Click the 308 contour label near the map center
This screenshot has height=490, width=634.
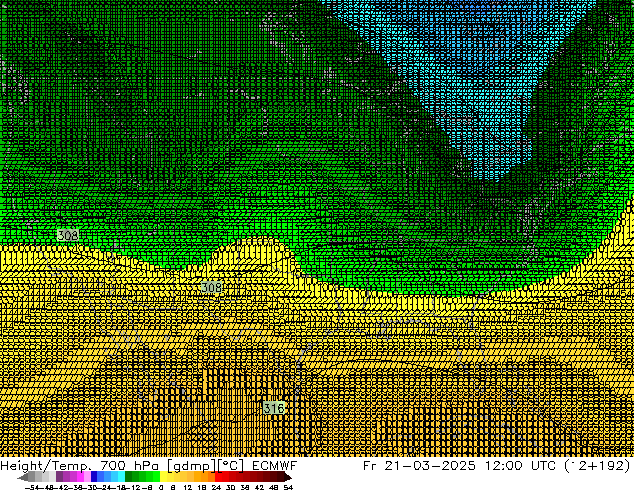[x=211, y=287]
